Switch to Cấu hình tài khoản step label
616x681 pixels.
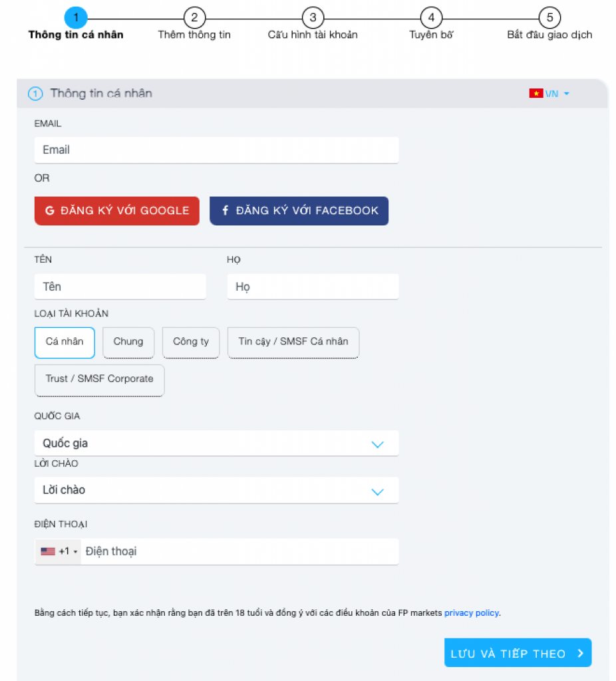click(x=313, y=35)
